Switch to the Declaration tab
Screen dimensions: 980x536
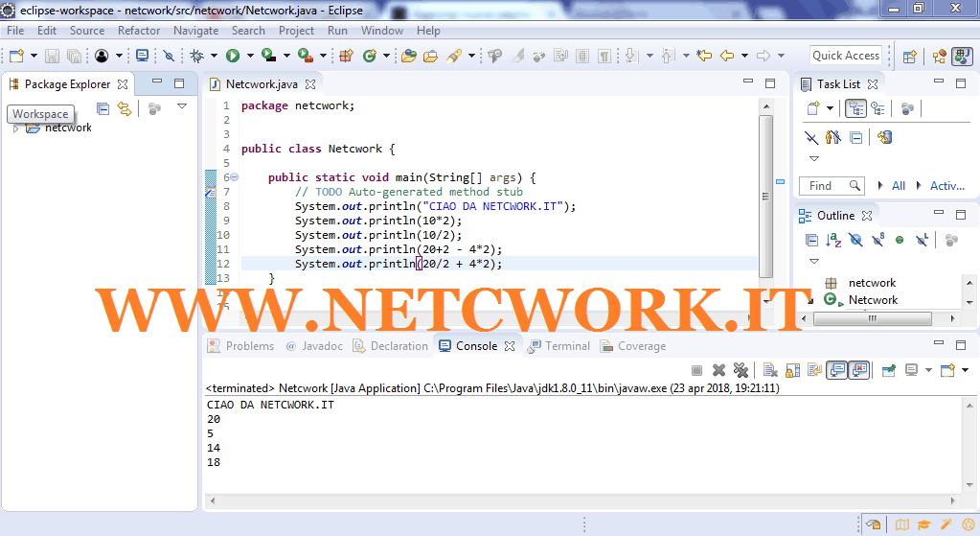coord(390,346)
